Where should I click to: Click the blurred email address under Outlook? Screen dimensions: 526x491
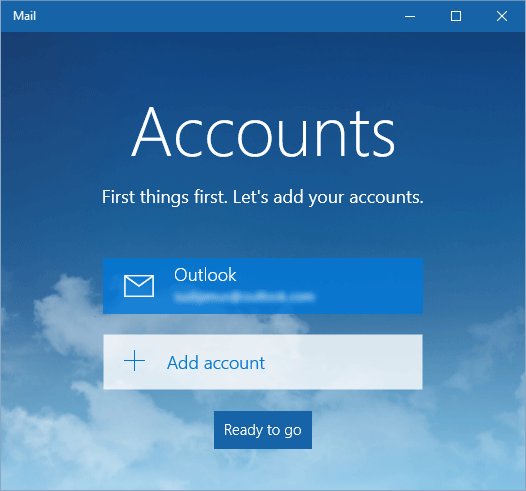coord(244,296)
